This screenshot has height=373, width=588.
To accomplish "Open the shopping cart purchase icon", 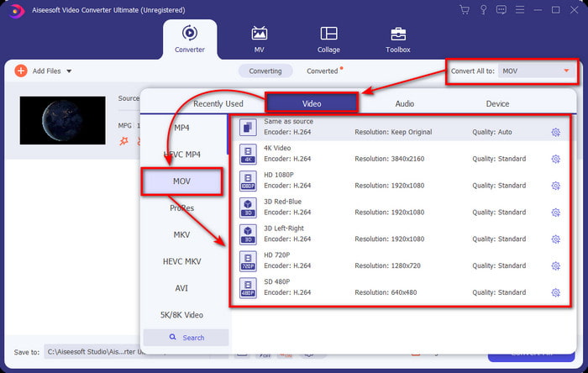I will [x=465, y=10].
